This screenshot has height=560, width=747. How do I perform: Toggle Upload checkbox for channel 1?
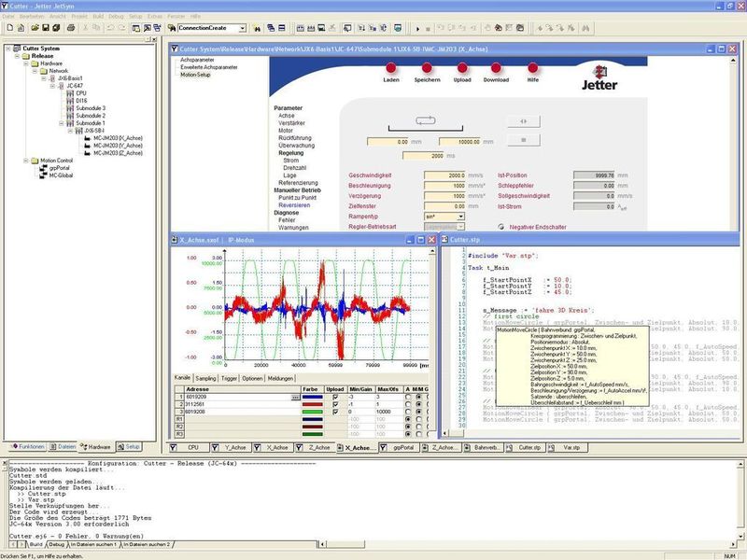[x=335, y=397]
